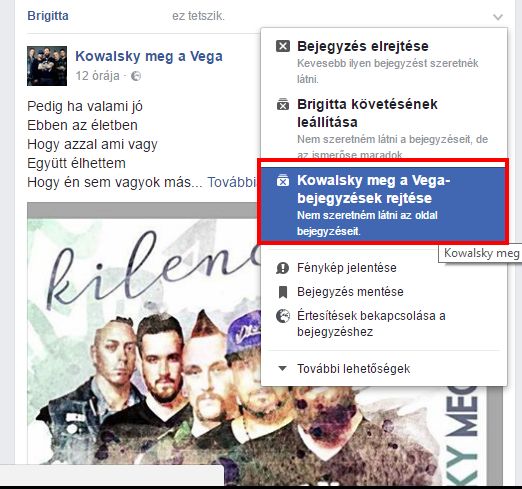Image resolution: width=522 pixels, height=489 pixels.
Task: Enable Értesítések bekapcsolása a bejegyzéshez
Action: tap(384, 324)
